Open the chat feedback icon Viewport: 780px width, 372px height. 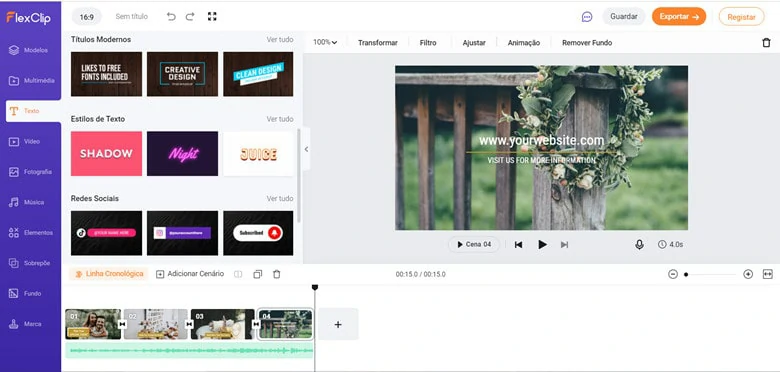[587, 17]
